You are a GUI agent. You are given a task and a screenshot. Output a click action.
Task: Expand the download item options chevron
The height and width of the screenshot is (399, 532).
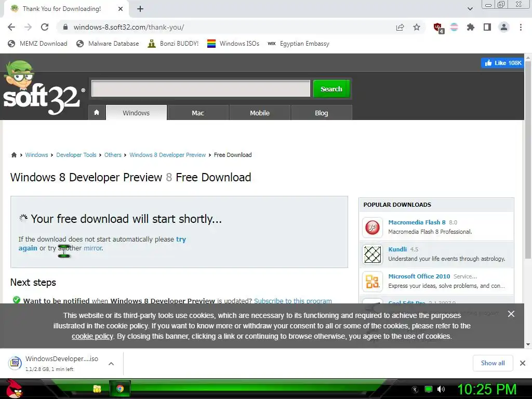(111, 363)
